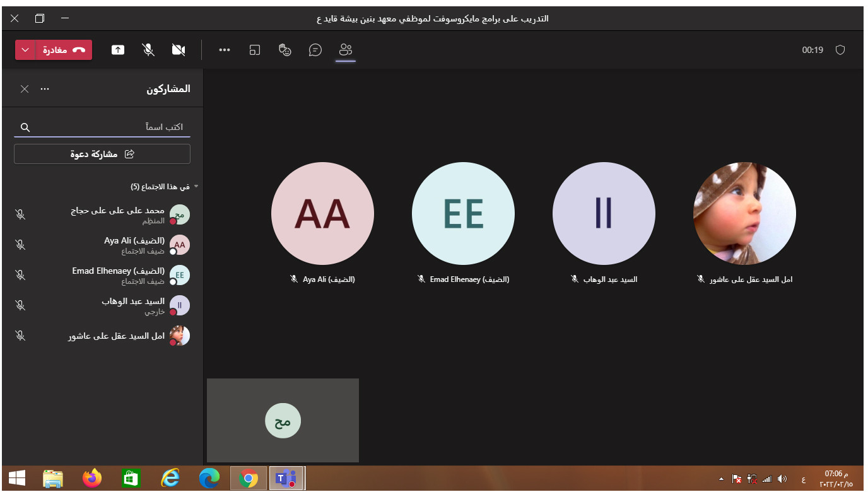Click mic icon beside امل السيد عقل in list
The width and height of the screenshot is (868, 492).
click(x=20, y=336)
